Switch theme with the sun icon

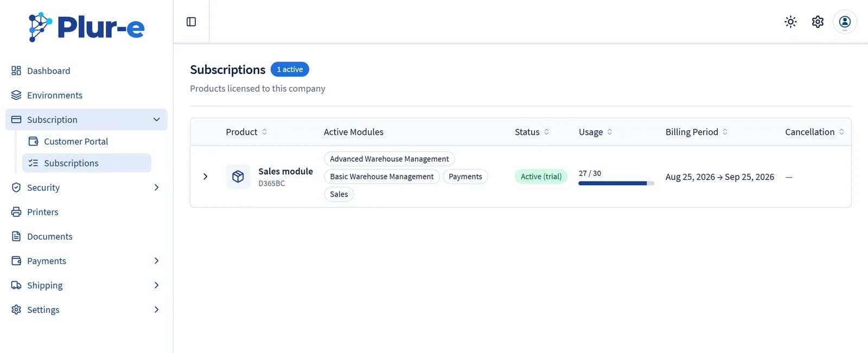coord(790,22)
